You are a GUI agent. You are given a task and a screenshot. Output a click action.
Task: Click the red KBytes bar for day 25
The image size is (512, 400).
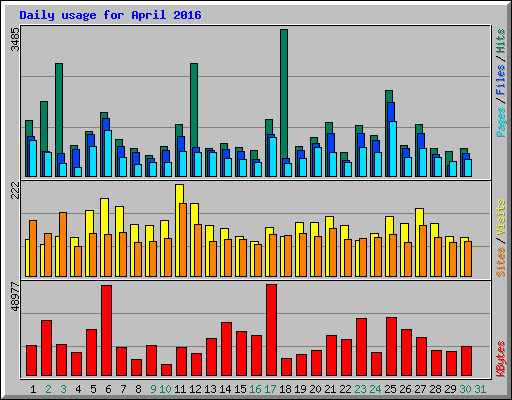[x=391, y=347]
